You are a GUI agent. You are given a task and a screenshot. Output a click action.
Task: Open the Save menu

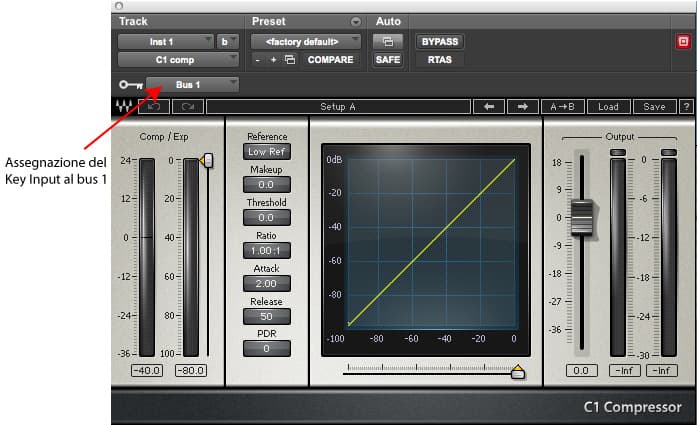(x=654, y=107)
